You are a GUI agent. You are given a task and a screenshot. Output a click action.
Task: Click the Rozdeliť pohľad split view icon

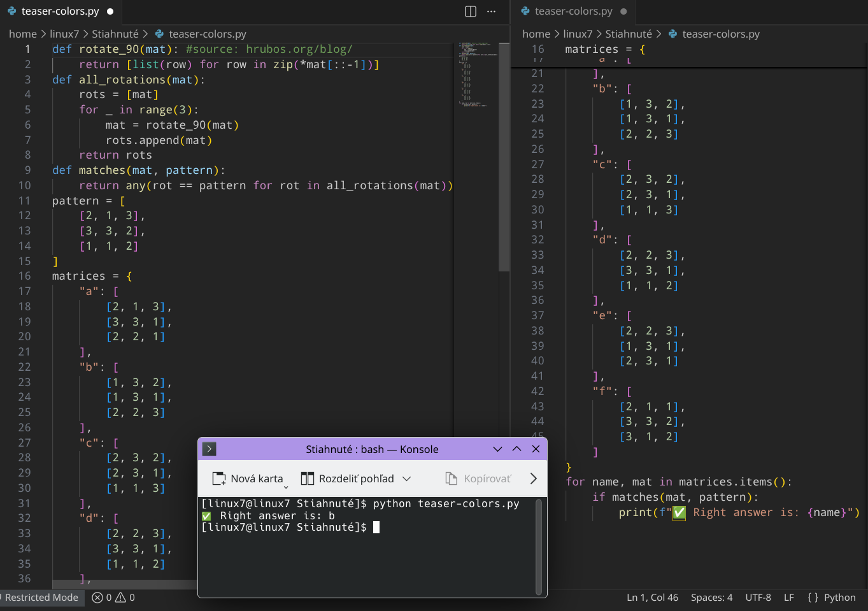pyautogui.click(x=308, y=478)
